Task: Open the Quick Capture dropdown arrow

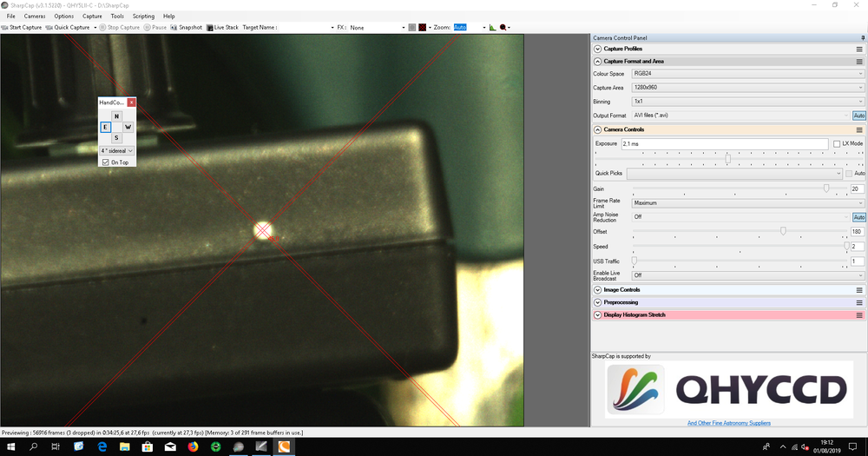Action: tap(95, 27)
